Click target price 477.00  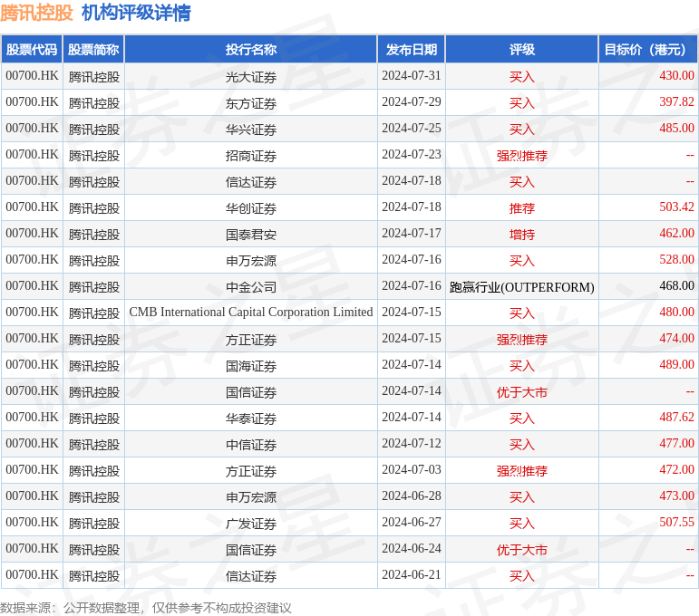pyautogui.click(x=676, y=444)
